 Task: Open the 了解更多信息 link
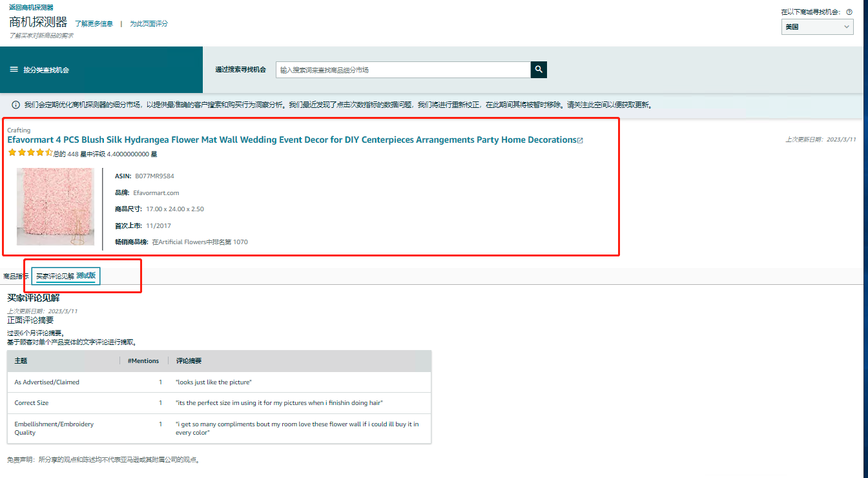click(x=94, y=24)
